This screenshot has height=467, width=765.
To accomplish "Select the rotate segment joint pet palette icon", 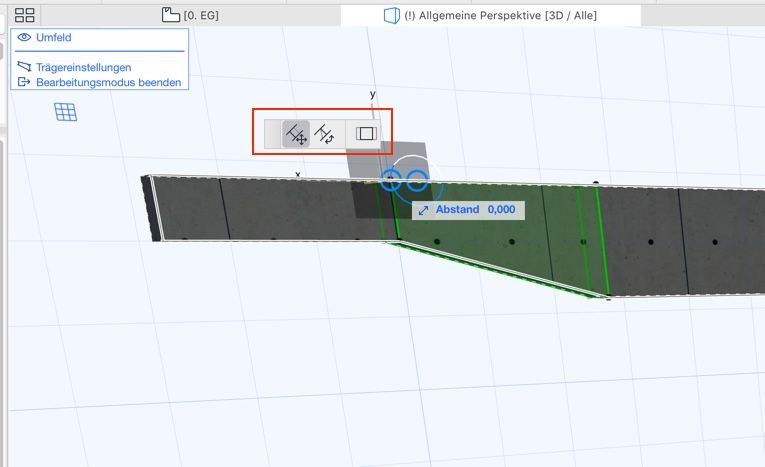I will 324,134.
